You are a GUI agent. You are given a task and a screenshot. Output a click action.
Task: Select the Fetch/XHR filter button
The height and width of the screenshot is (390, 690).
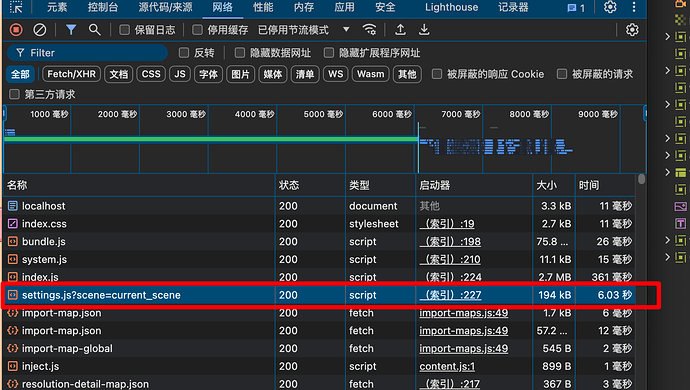[71, 74]
